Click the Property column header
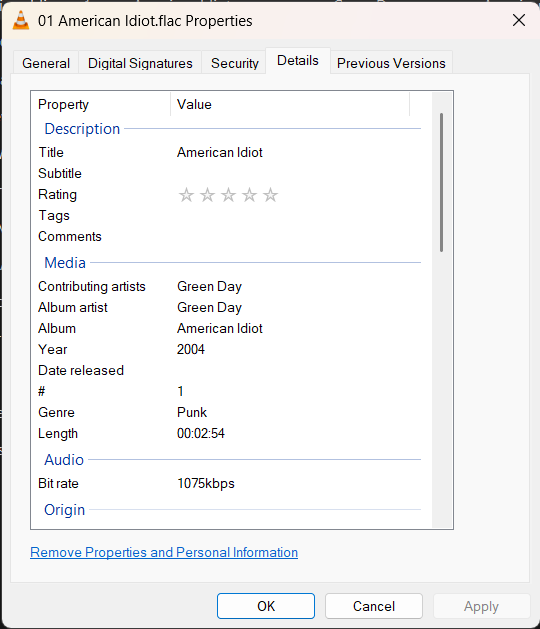This screenshot has width=540, height=629. (x=102, y=104)
